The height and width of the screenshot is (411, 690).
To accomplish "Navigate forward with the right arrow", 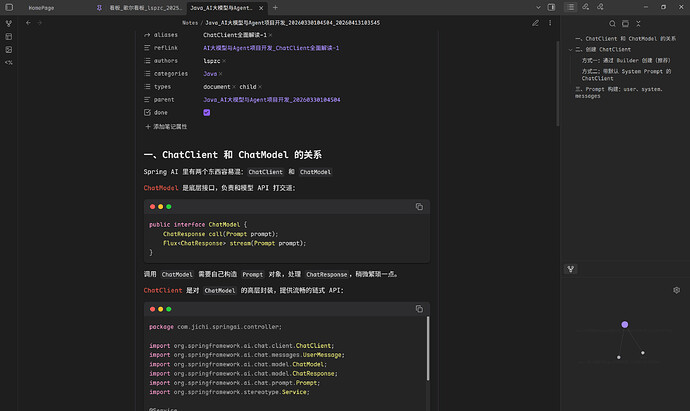I will [40, 23].
